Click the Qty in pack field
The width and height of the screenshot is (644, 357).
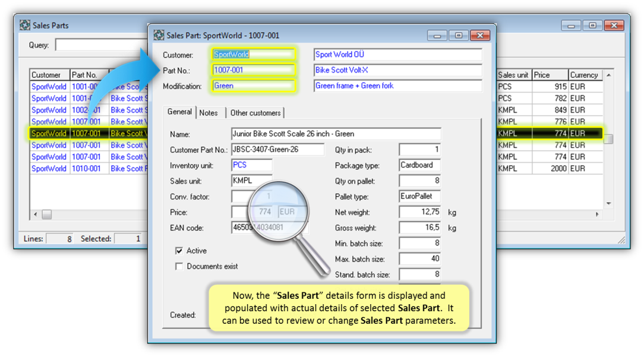(420, 150)
